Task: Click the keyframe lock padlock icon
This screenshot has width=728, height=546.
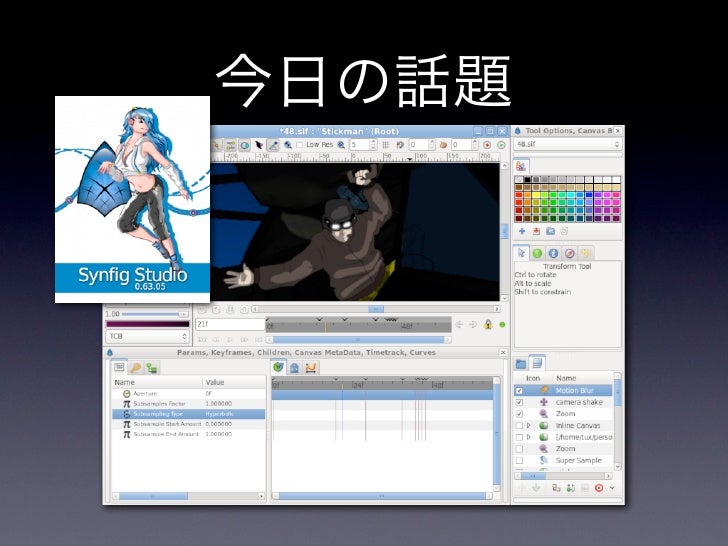Action: [x=488, y=324]
